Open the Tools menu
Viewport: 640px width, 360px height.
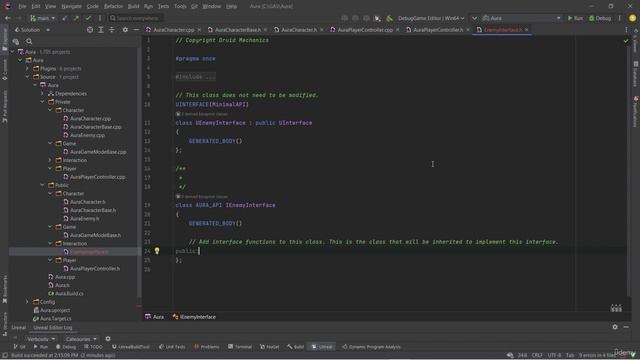point(180,6)
